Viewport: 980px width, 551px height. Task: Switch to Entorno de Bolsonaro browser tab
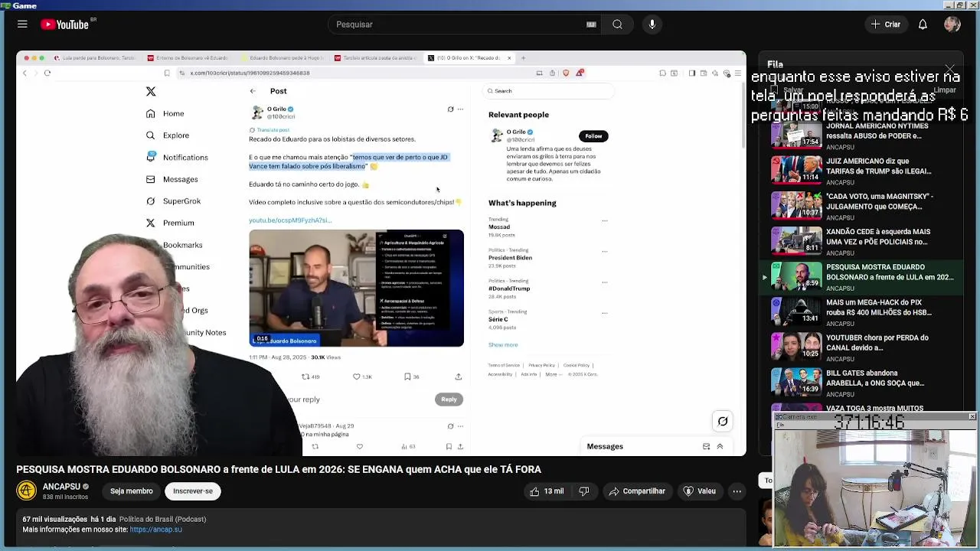click(x=188, y=58)
